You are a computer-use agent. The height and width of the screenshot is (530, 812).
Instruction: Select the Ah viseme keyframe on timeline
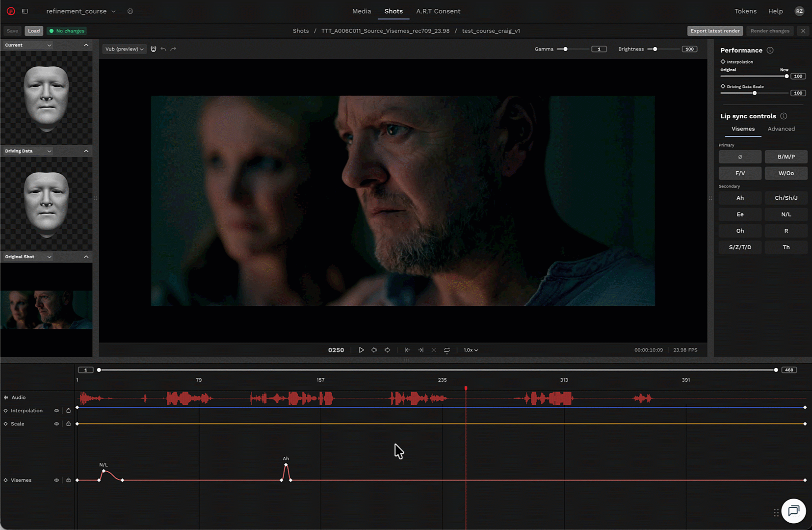[286, 465]
